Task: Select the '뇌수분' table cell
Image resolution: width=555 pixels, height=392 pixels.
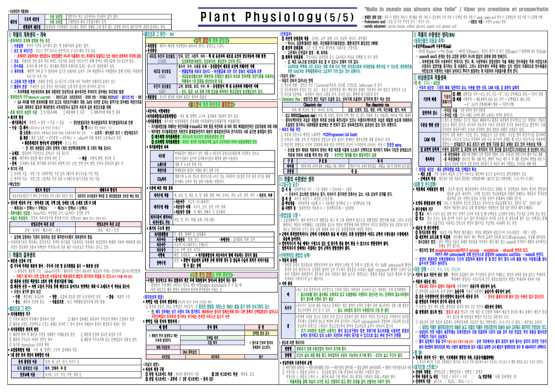Action: 162,156
